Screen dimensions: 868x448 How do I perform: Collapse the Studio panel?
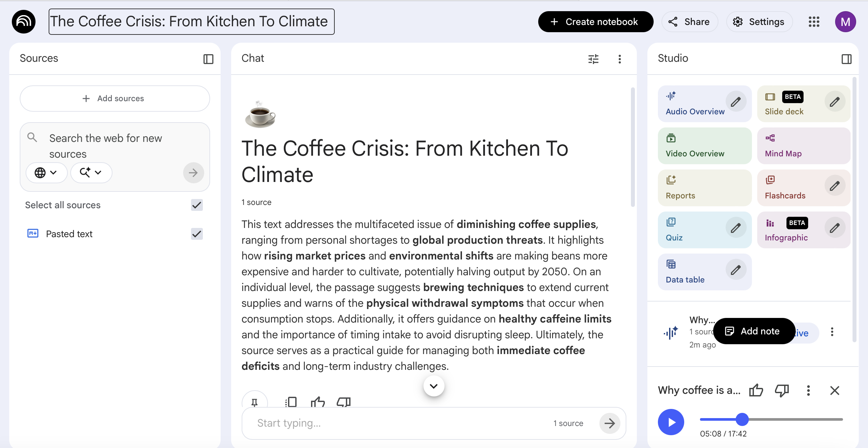point(846,59)
